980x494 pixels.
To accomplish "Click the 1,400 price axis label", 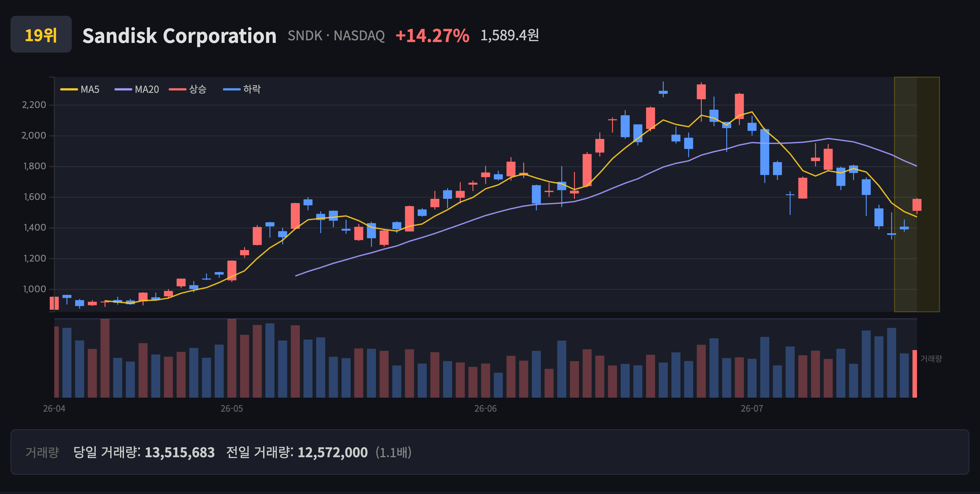I will point(35,228).
